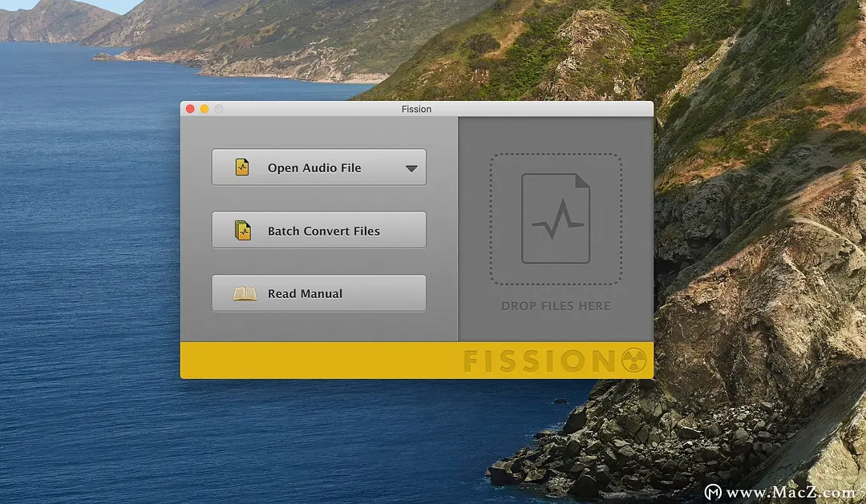
Task: Open the Read Manual button
Action: [318, 293]
